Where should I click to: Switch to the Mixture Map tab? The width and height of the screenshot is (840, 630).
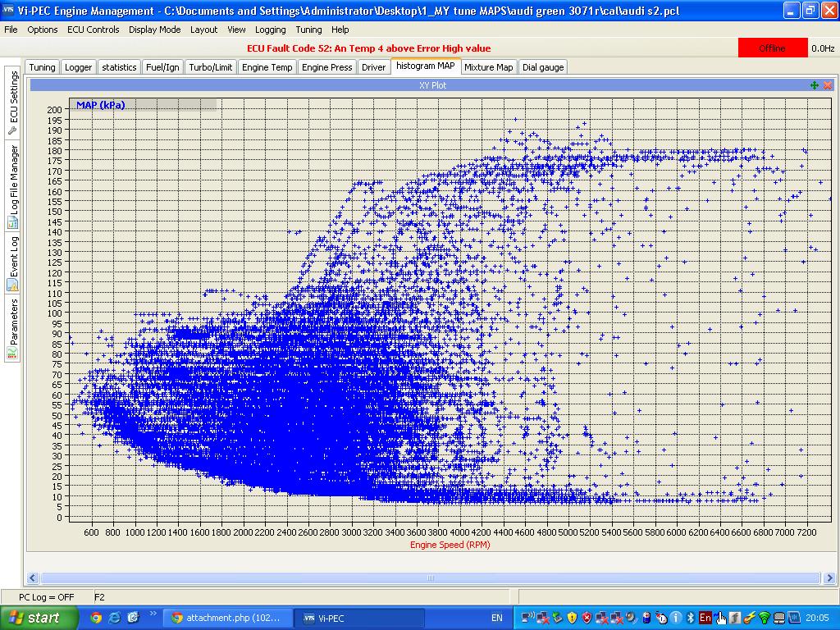pyautogui.click(x=488, y=67)
